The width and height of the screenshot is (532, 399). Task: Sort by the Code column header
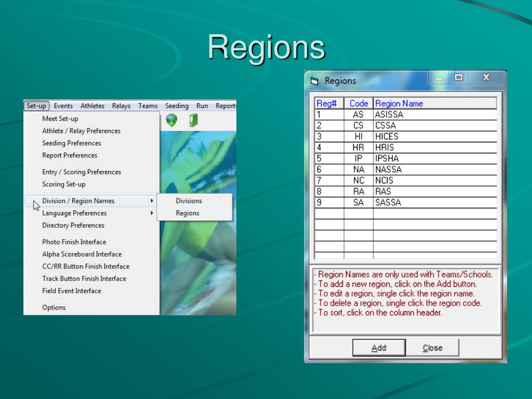tap(358, 103)
